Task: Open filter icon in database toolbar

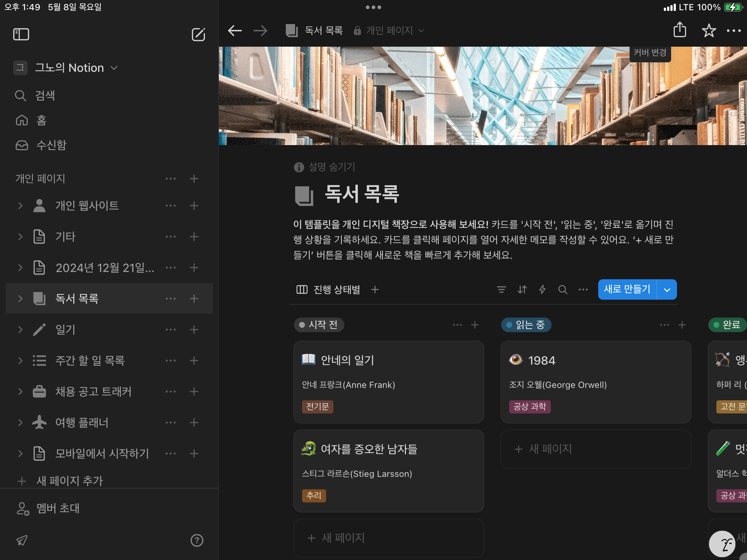Action: (502, 289)
